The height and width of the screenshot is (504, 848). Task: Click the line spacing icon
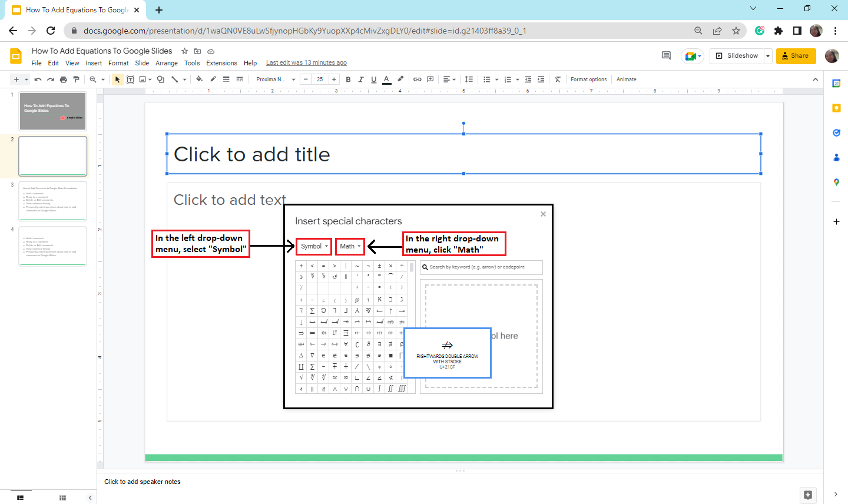(469, 79)
